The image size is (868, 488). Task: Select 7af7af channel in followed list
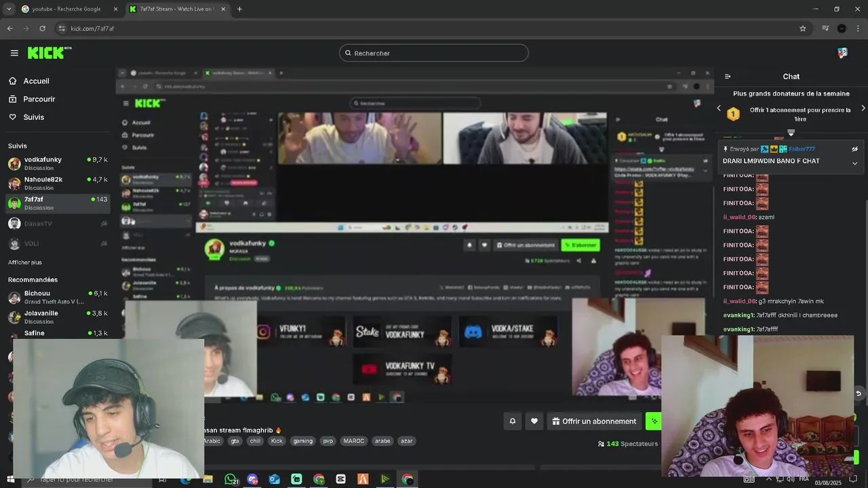click(x=58, y=203)
